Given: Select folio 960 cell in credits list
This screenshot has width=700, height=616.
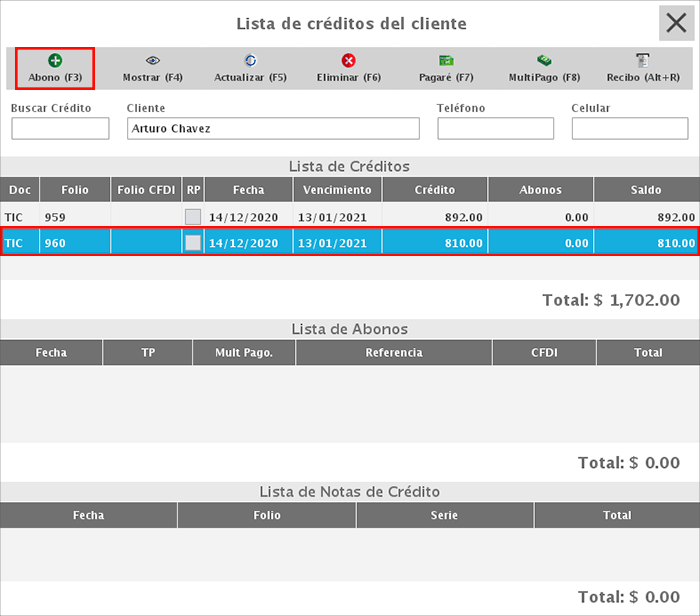Looking at the screenshot, I should [75, 243].
